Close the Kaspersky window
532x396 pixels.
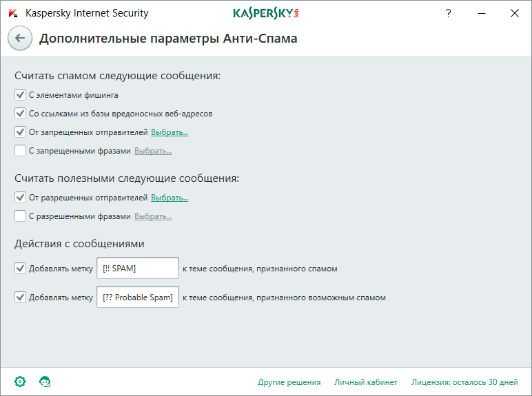(x=514, y=13)
